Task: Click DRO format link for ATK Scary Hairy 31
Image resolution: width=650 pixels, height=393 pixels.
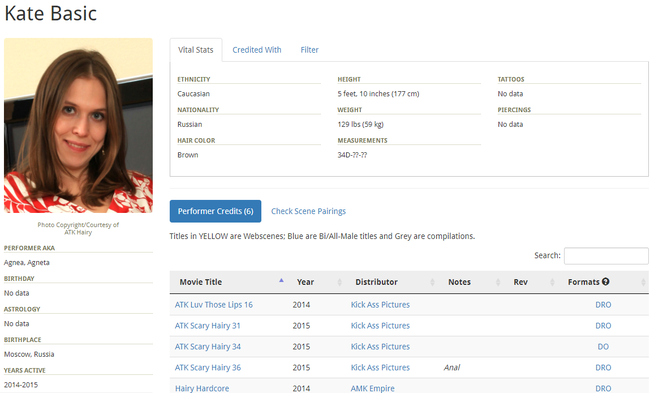Action: point(603,325)
